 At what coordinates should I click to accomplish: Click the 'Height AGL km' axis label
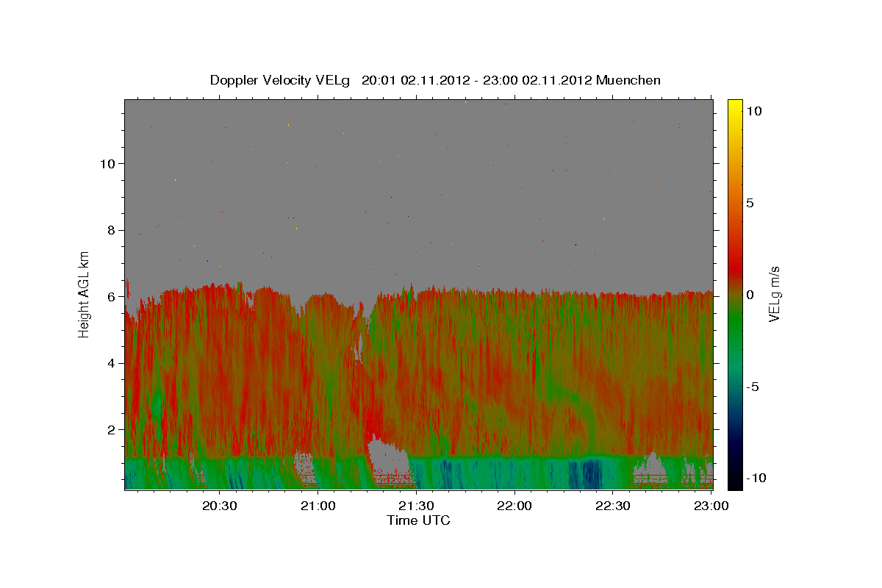click(x=85, y=294)
